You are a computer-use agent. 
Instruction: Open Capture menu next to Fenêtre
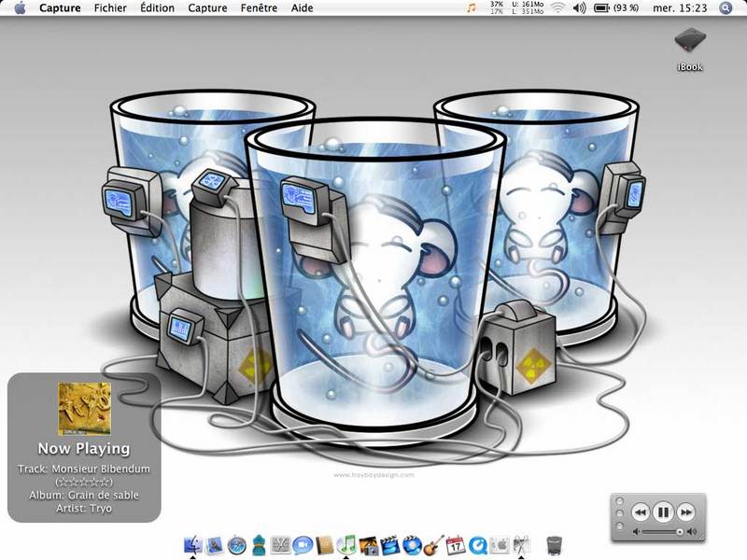coord(207,8)
